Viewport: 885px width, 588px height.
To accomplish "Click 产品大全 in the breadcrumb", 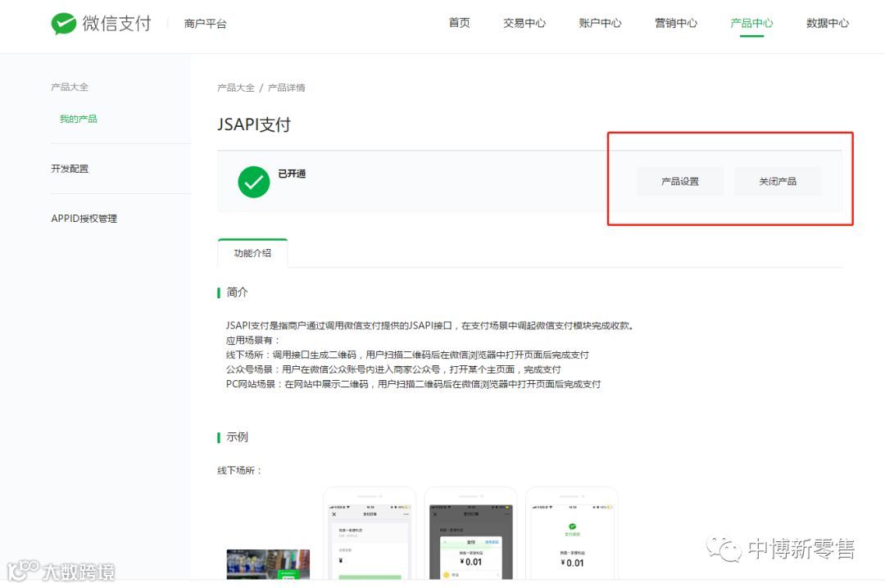I will point(236,88).
